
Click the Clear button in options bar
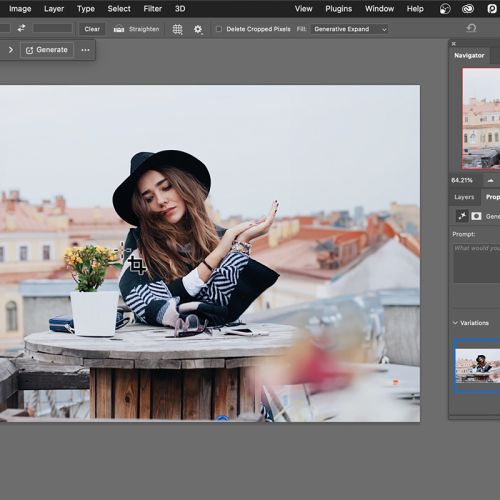tap(92, 29)
